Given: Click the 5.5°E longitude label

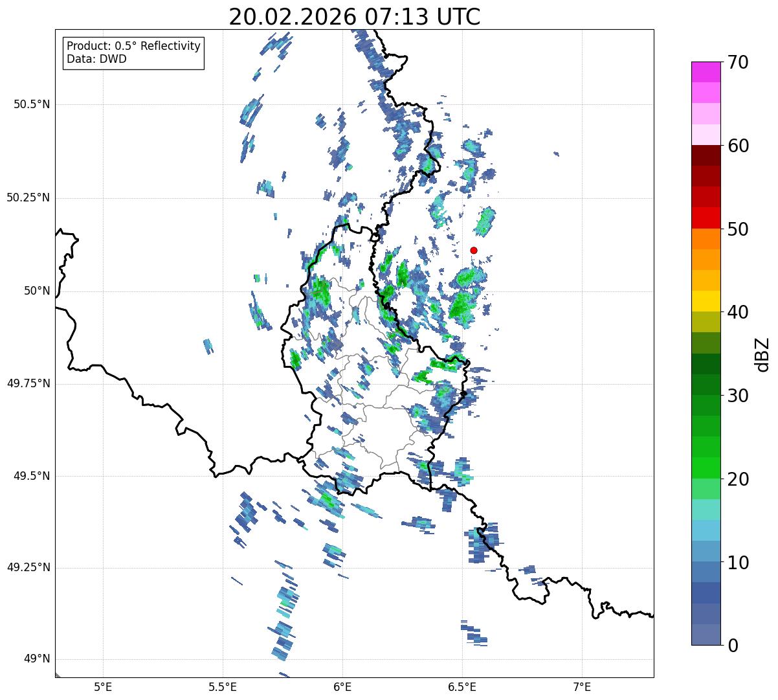Looking at the screenshot, I should [223, 686].
